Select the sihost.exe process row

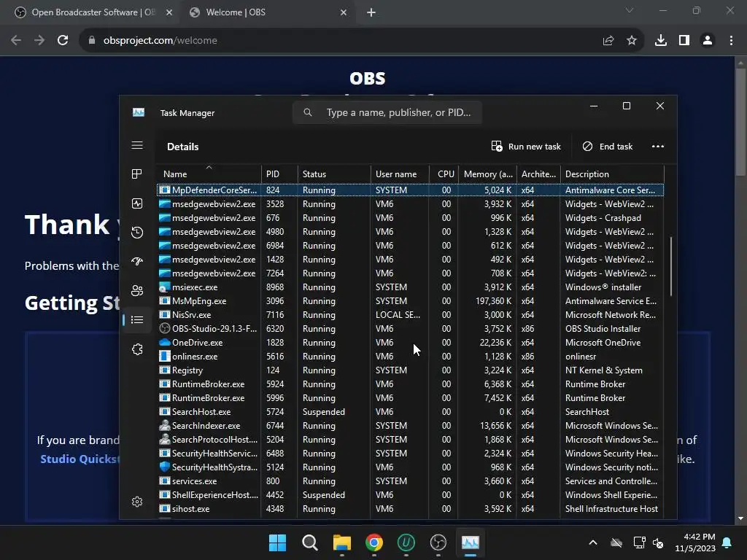click(410, 508)
